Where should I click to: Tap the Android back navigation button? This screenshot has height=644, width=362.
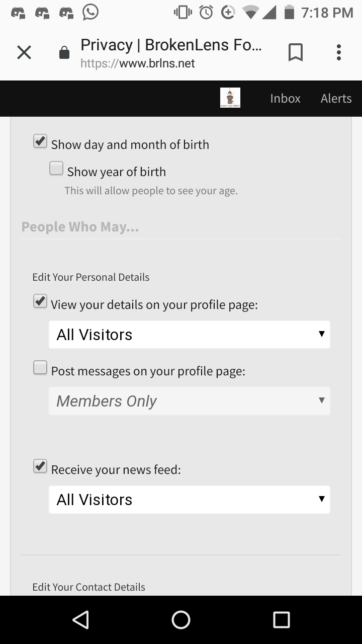pyautogui.click(x=81, y=620)
